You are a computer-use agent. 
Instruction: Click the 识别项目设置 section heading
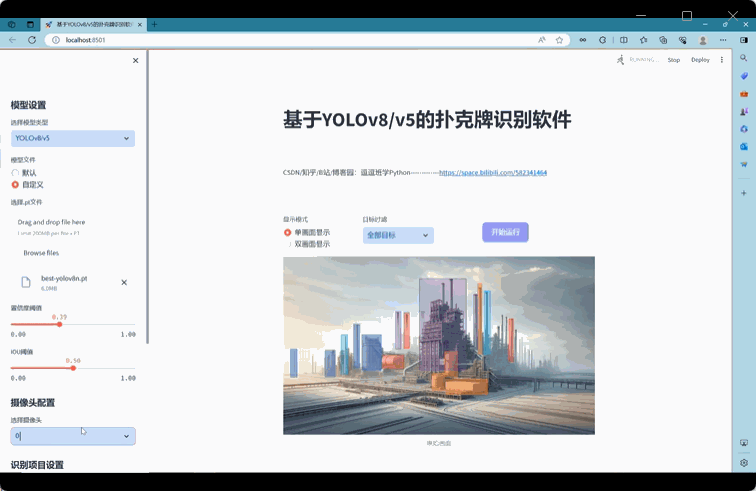click(x=37, y=465)
